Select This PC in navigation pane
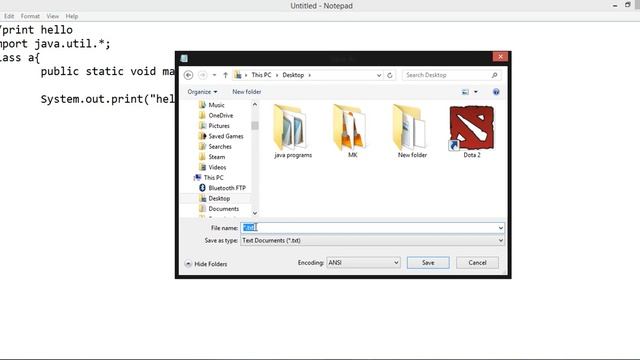The image size is (640, 360). (213, 178)
